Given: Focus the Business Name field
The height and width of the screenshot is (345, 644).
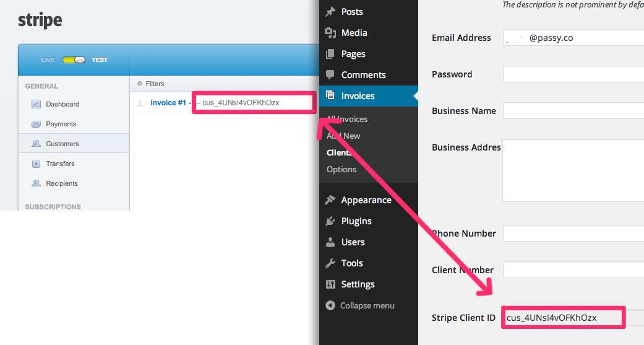Looking at the screenshot, I should coord(573,111).
